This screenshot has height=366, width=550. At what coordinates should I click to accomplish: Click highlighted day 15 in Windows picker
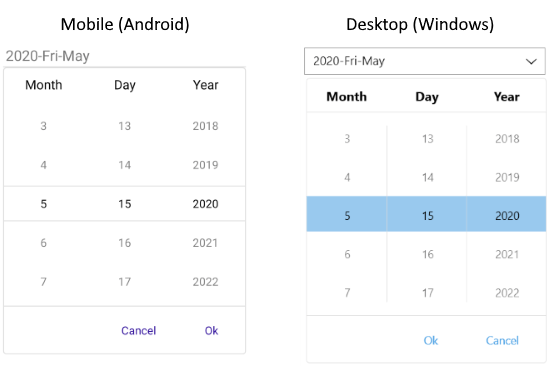[428, 215]
